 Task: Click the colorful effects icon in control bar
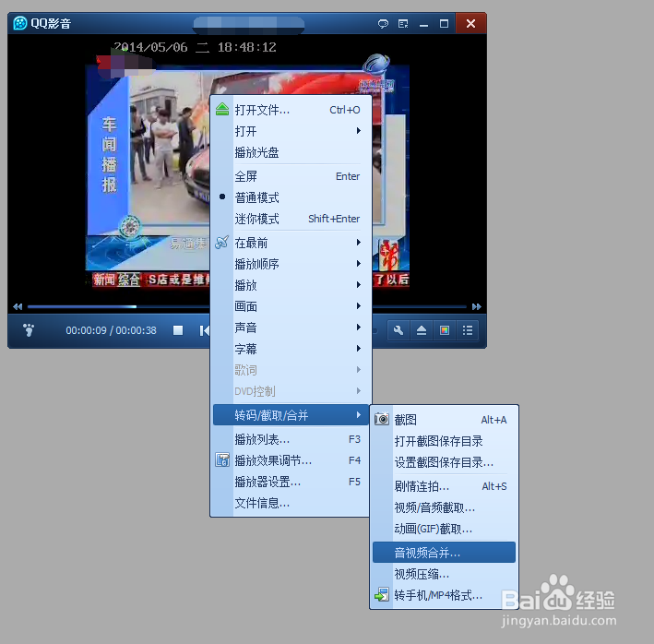445,330
